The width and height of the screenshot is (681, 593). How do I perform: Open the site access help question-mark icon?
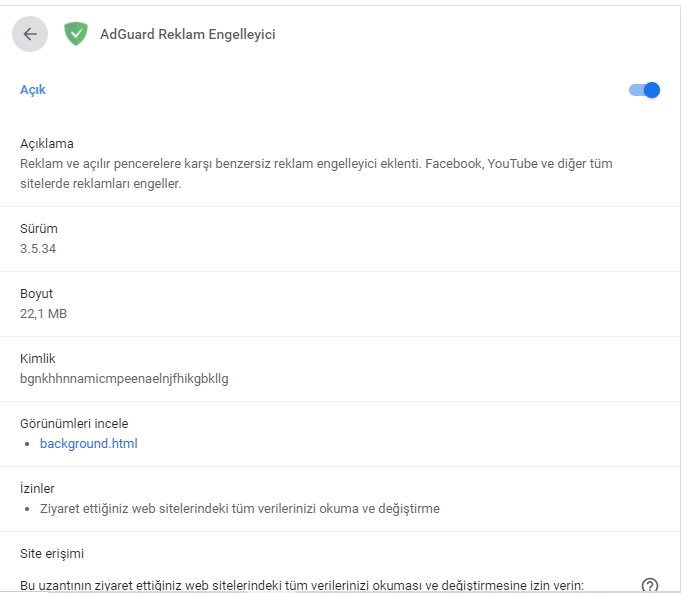(649, 585)
